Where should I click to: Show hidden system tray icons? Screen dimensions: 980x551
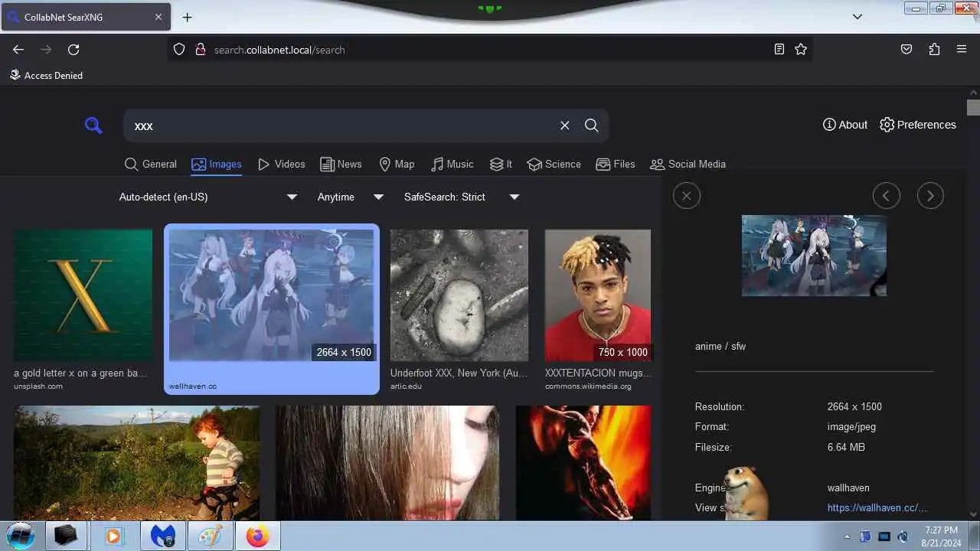pos(847,536)
